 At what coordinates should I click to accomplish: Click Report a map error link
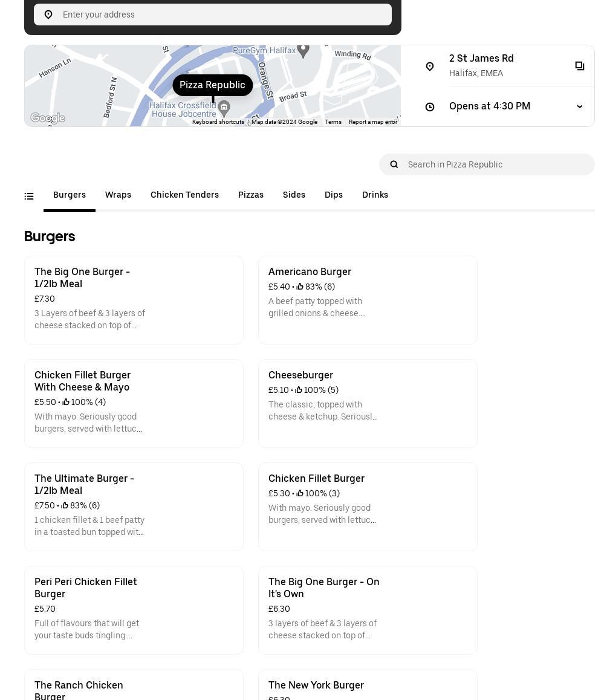tap(373, 122)
